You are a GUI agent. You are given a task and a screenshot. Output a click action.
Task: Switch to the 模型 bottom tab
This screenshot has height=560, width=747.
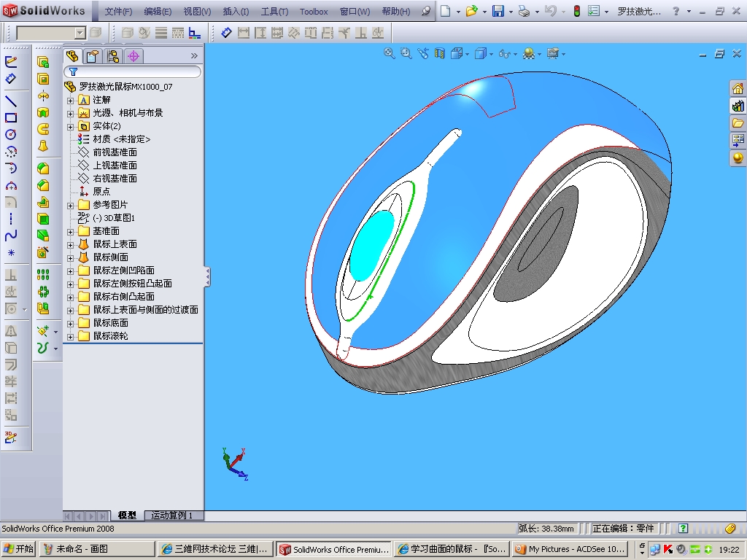[x=127, y=516]
